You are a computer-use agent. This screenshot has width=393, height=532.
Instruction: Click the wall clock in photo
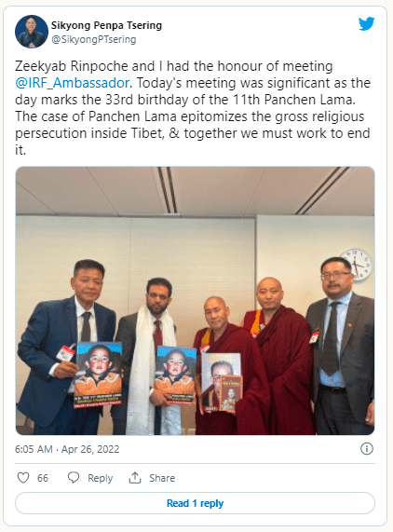click(356, 265)
